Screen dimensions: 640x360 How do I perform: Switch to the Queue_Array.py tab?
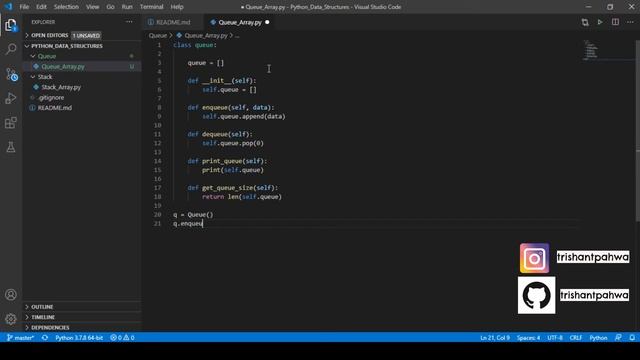click(x=240, y=22)
